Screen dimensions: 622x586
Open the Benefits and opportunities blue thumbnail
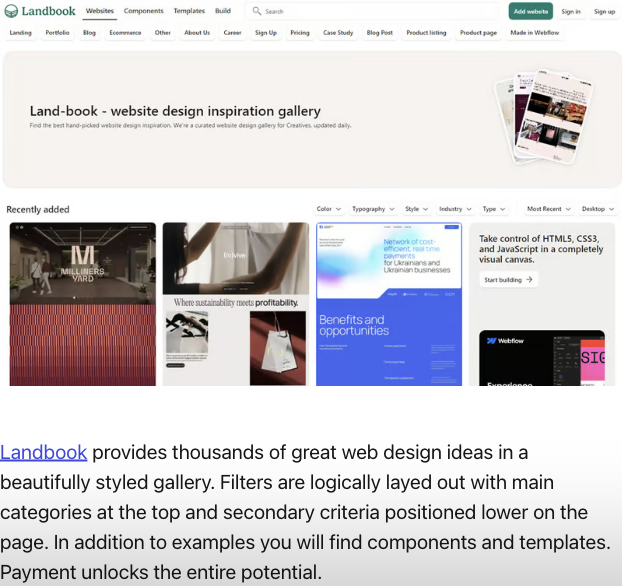pyautogui.click(x=389, y=304)
